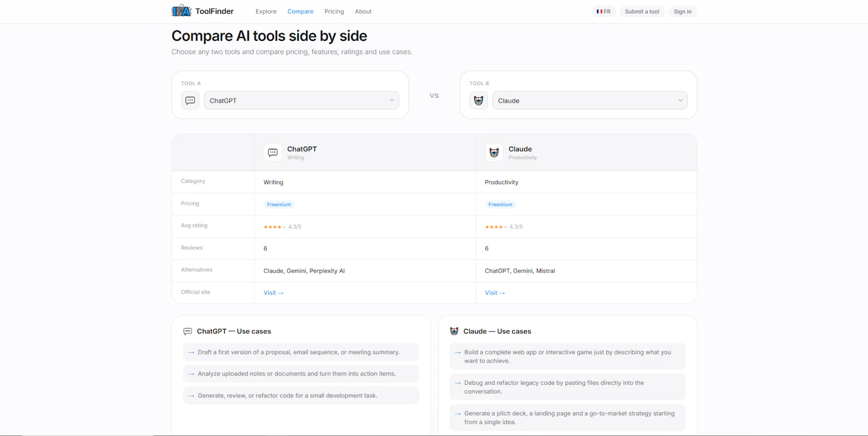This screenshot has height=436, width=868.
Task: Click chat icon beside ChatGPT Use cases heading
Action: [188, 331]
